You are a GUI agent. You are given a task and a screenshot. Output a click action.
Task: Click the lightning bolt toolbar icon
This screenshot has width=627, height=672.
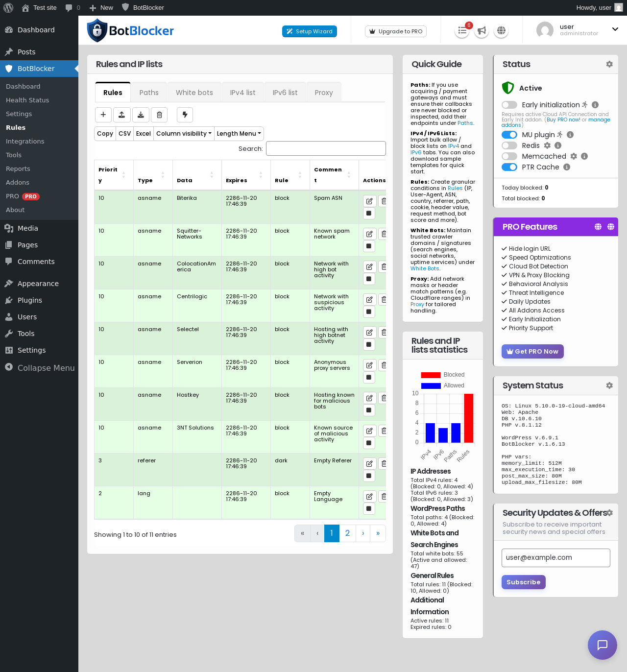[185, 115]
